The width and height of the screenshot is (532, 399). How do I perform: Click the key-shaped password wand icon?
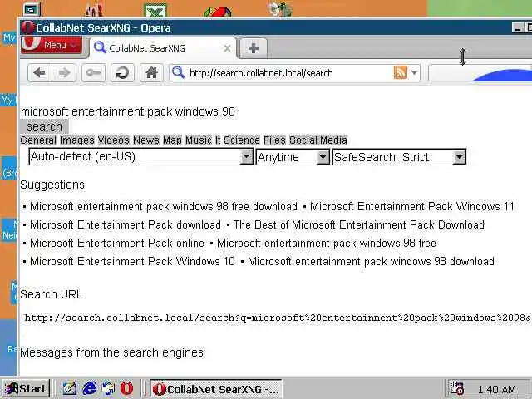(x=93, y=72)
